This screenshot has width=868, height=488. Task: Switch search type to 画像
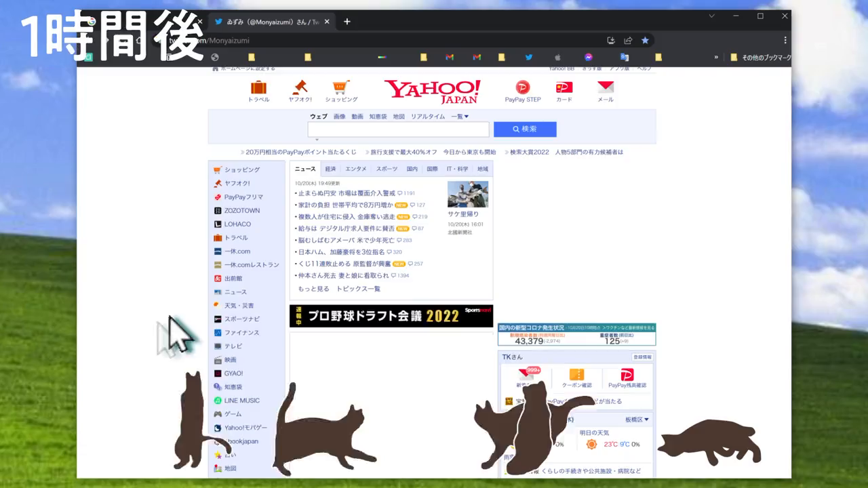[339, 117]
